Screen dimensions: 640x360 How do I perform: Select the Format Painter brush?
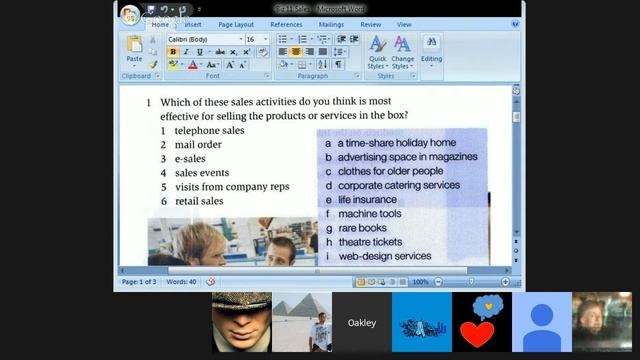(x=153, y=64)
